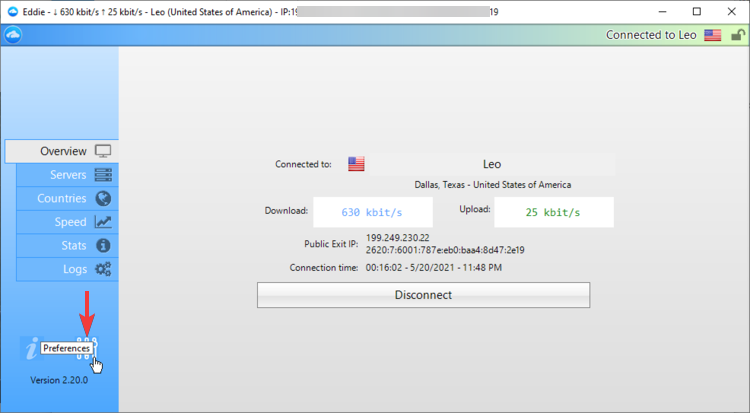Click the Download speed field
The height and width of the screenshot is (413, 750).
pyautogui.click(x=373, y=212)
